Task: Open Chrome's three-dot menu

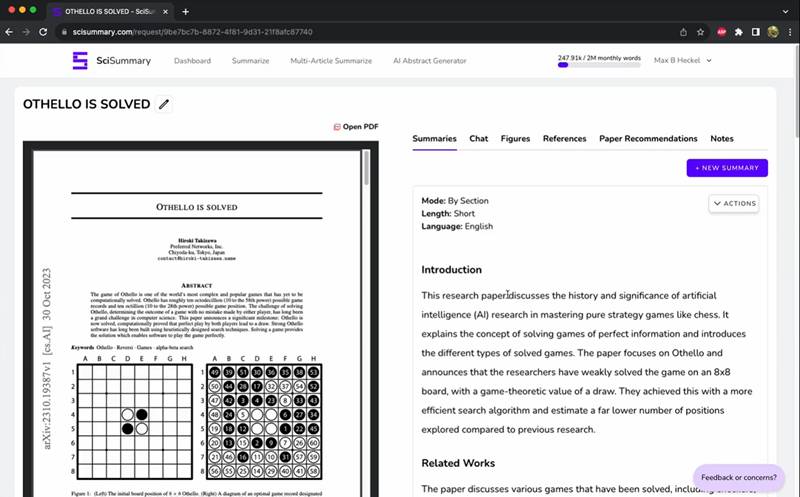Action: coord(790,32)
